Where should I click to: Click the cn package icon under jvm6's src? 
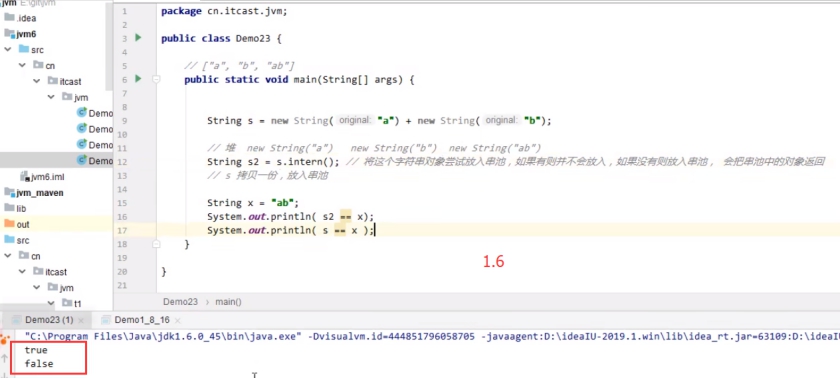pyautogui.click(x=38, y=65)
